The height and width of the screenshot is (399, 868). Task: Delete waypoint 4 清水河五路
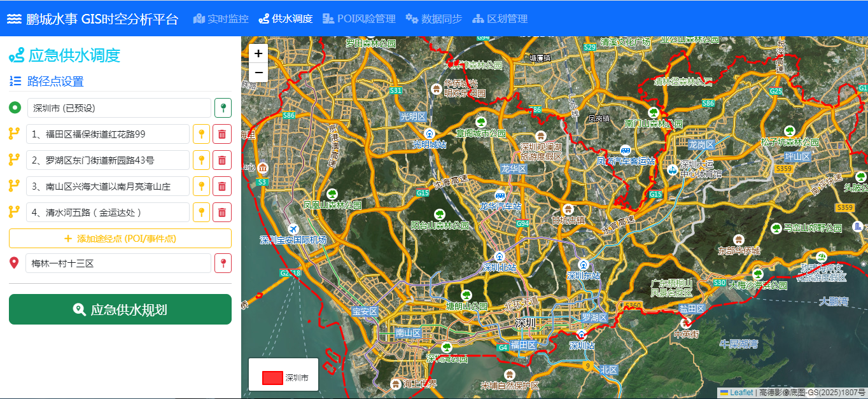coord(222,213)
